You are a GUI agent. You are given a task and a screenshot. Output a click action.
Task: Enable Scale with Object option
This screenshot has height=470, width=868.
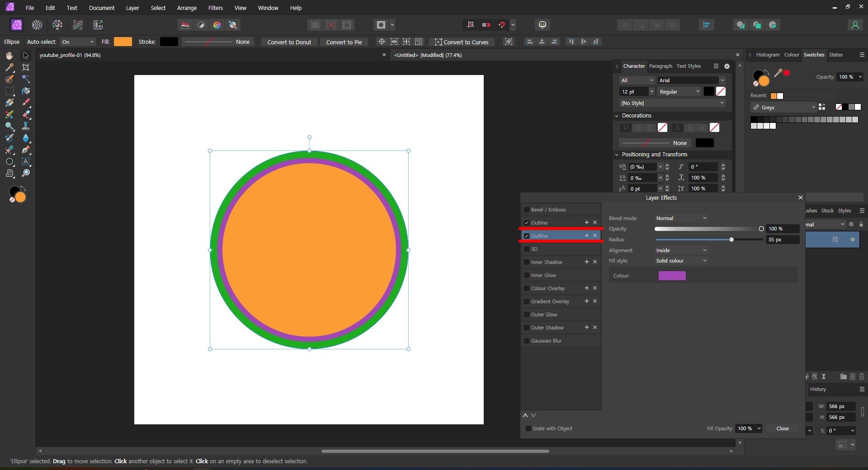coord(528,428)
